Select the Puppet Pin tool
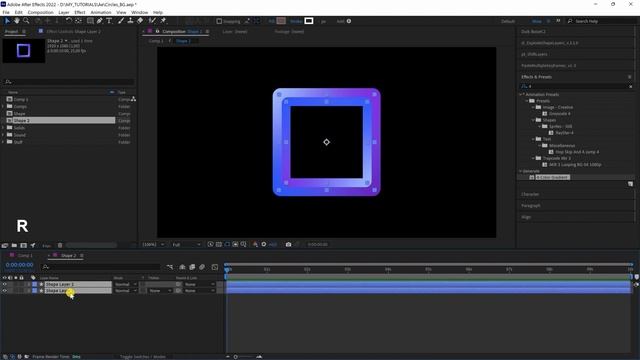This screenshot has height=360, width=640. click(x=163, y=21)
